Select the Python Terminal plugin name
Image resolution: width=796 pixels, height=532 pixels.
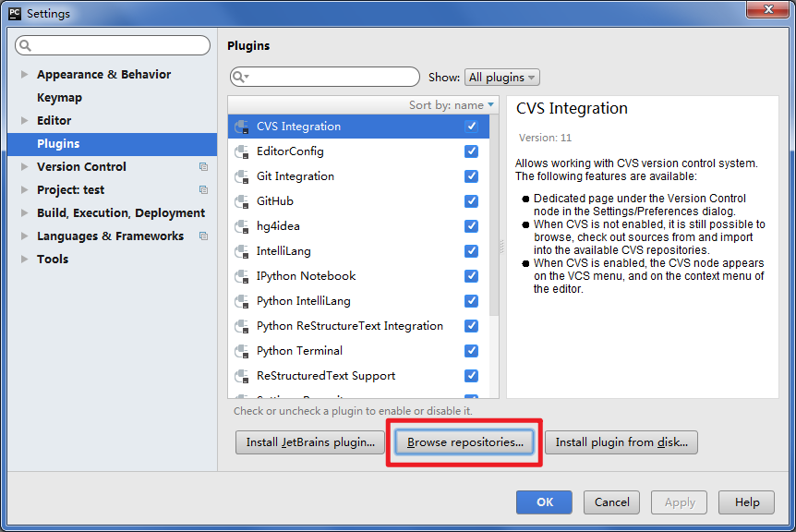coord(299,351)
